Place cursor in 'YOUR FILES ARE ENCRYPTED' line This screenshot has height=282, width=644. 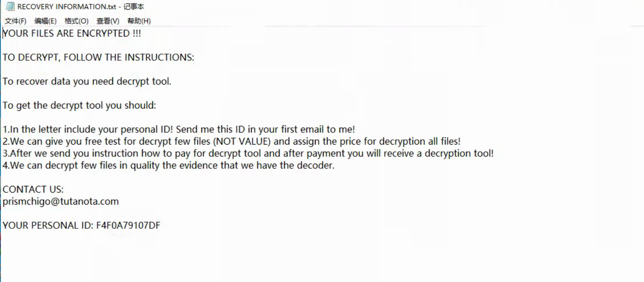click(x=72, y=33)
